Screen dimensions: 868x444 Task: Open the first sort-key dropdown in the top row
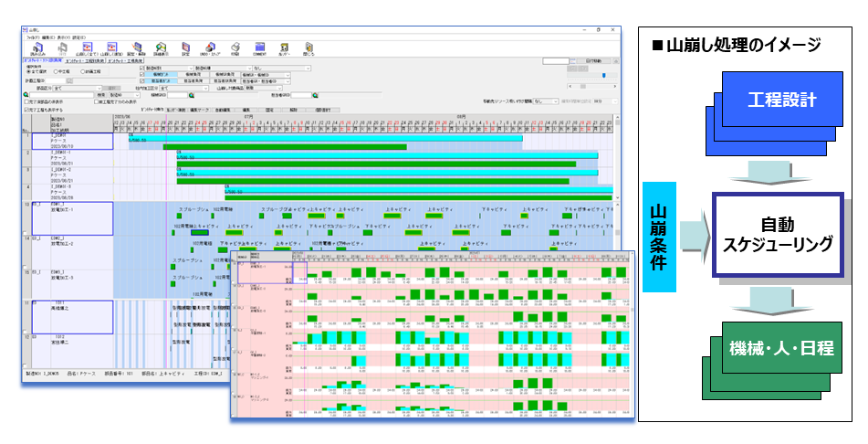(x=169, y=69)
